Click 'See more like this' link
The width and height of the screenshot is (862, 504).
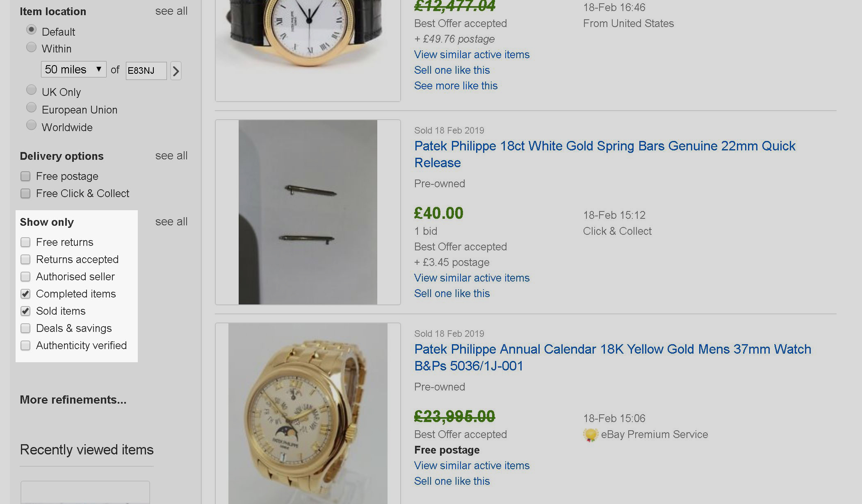(456, 86)
